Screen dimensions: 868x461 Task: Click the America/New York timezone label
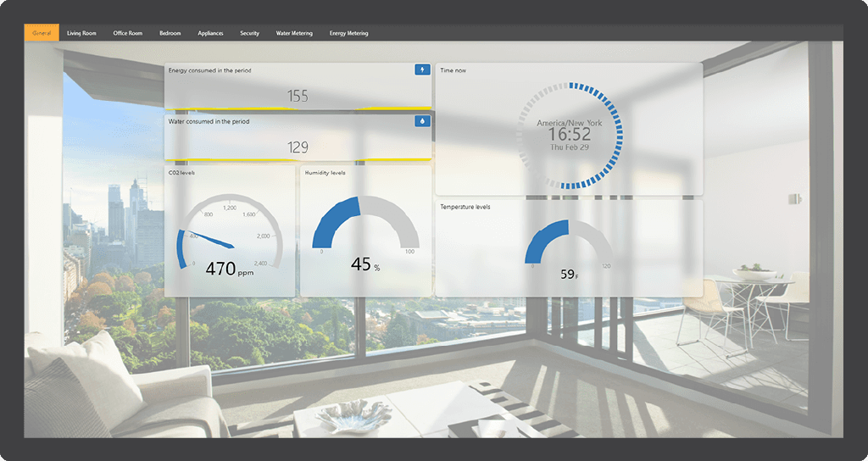[x=570, y=123]
